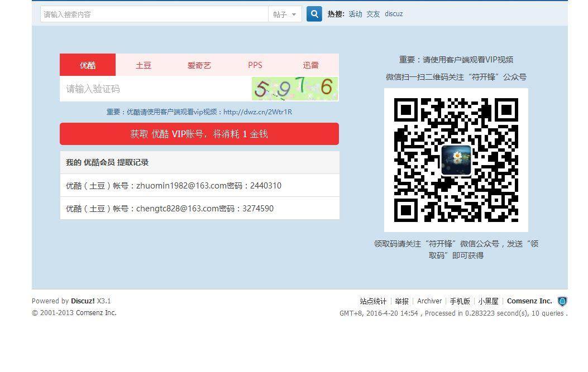This screenshot has width=588, height=372.
Task: Open hot search link 交友
Action: [373, 15]
